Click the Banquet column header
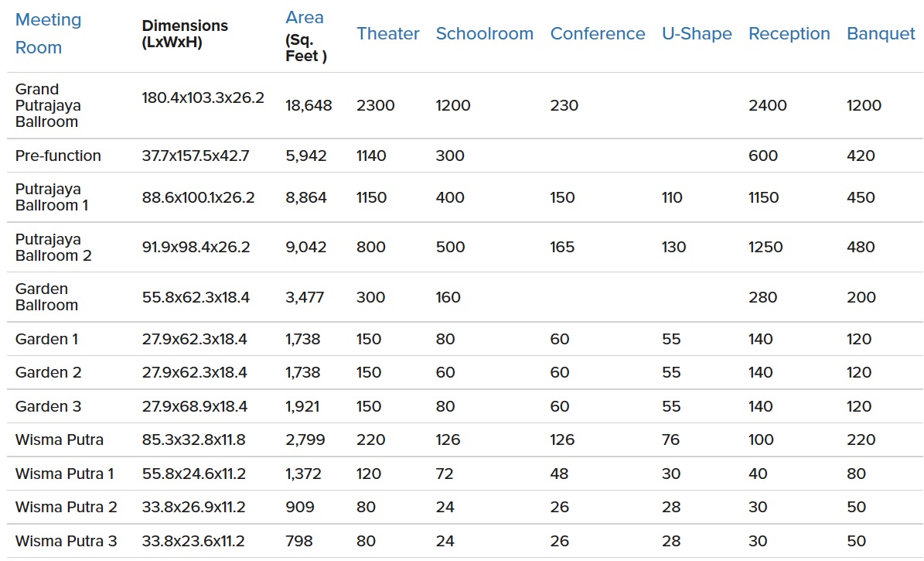924x561 pixels. tap(881, 34)
